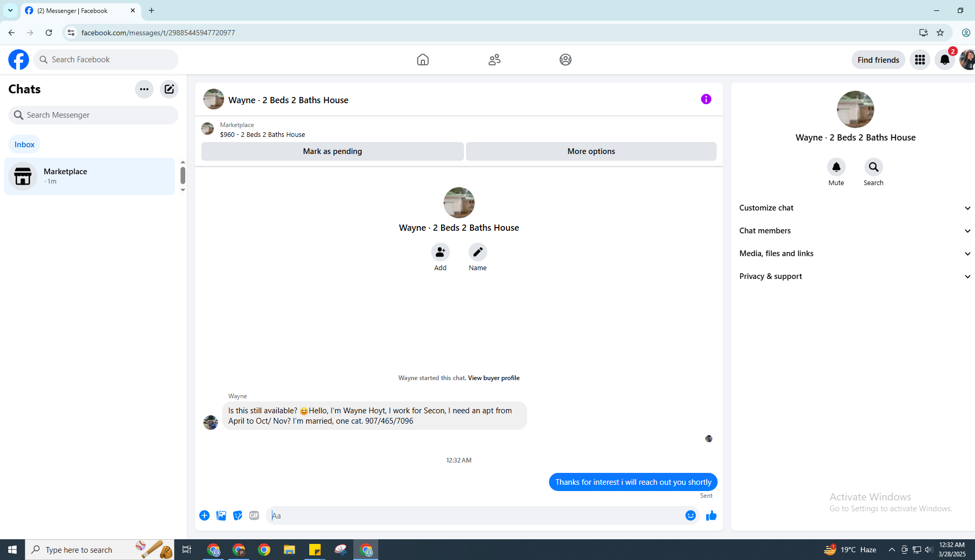The image size is (975, 560).
Task: Open the browser tab search dropdown
Action: [10, 10]
